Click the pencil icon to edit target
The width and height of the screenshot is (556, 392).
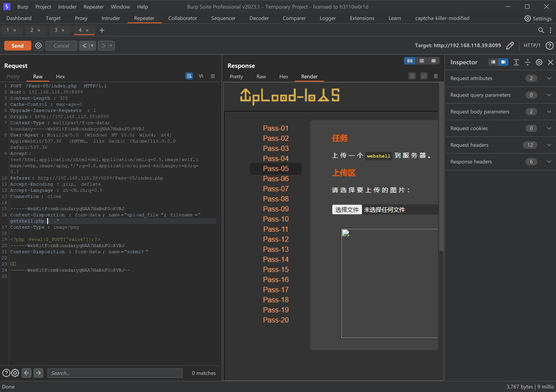510,46
